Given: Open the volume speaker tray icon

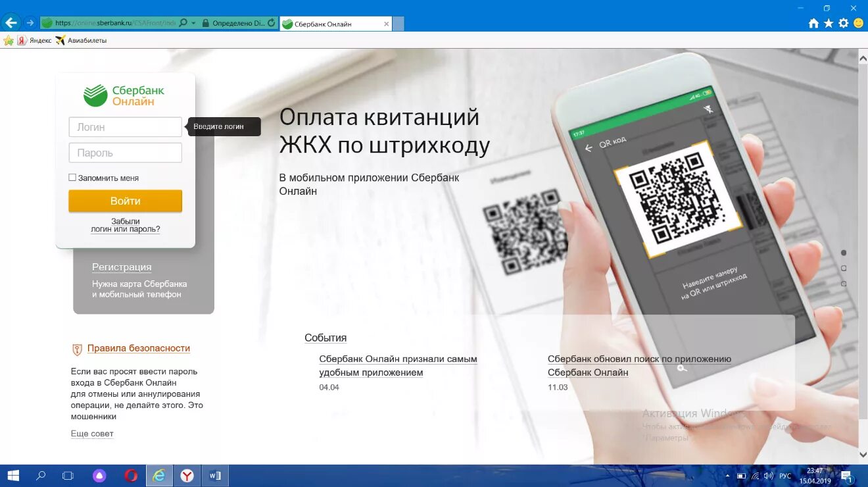Looking at the screenshot, I should pos(768,475).
